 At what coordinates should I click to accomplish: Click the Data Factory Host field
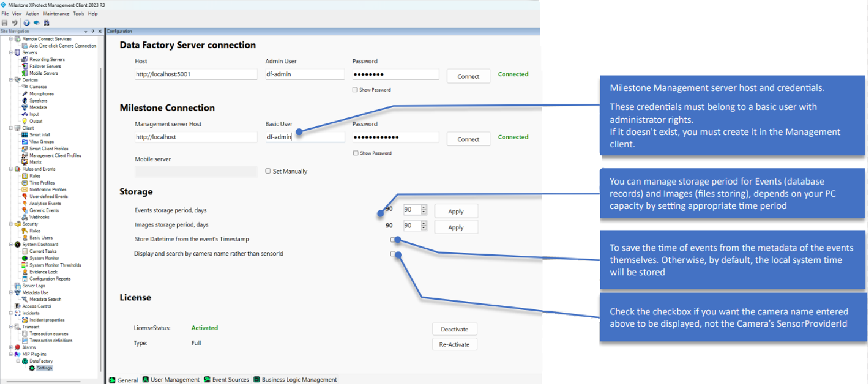pyautogui.click(x=196, y=74)
